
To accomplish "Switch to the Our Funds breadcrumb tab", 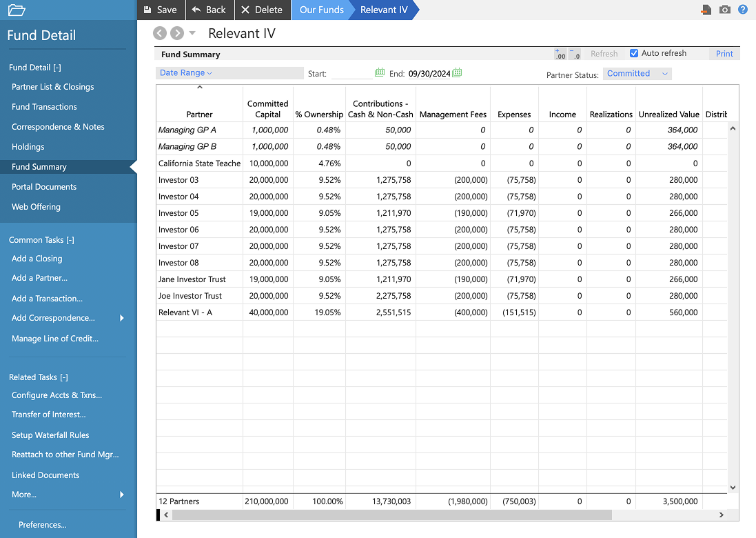I will pyautogui.click(x=322, y=10).
